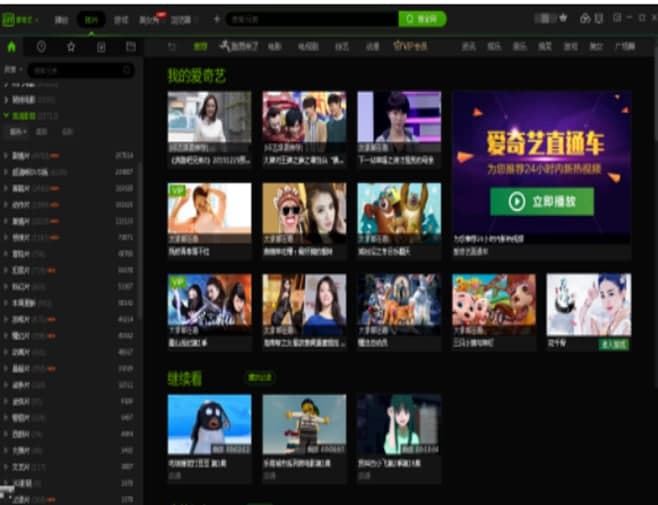Click the refresh icon left of 首页

[172, 47]
